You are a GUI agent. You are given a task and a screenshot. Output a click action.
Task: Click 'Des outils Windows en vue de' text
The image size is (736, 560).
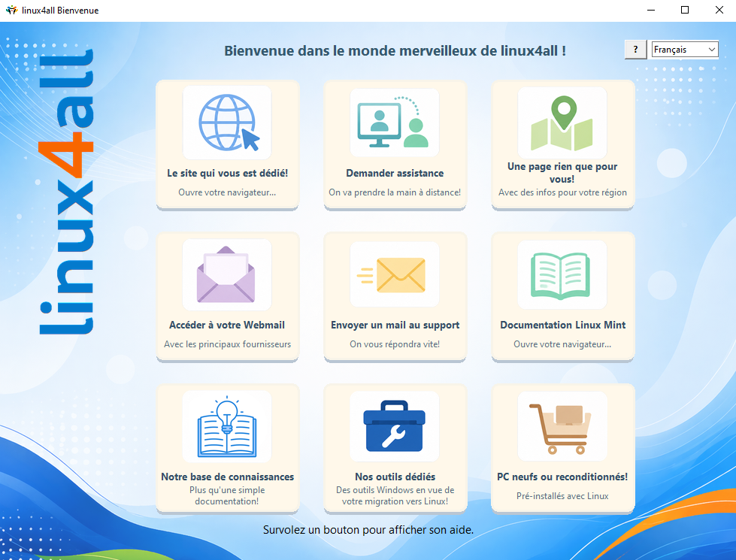(395, 490)
